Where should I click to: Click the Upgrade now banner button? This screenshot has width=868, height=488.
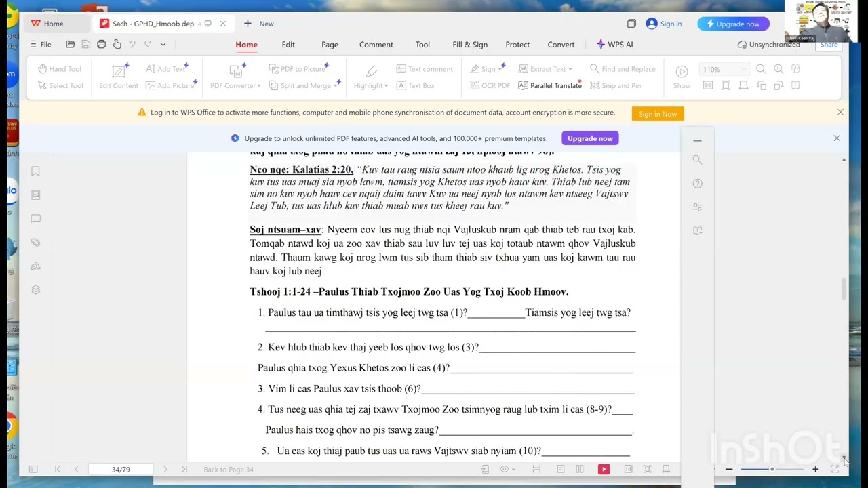tap(590, 138)
